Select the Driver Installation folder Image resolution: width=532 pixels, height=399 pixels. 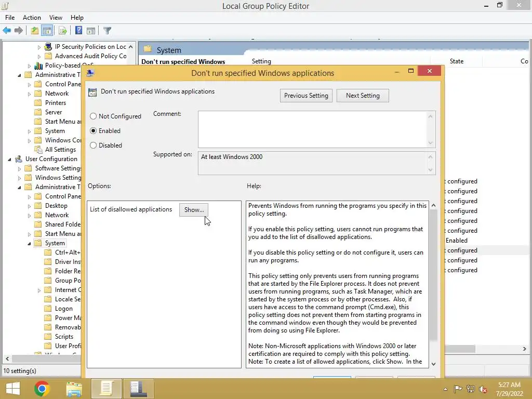[x=68, y=262]
